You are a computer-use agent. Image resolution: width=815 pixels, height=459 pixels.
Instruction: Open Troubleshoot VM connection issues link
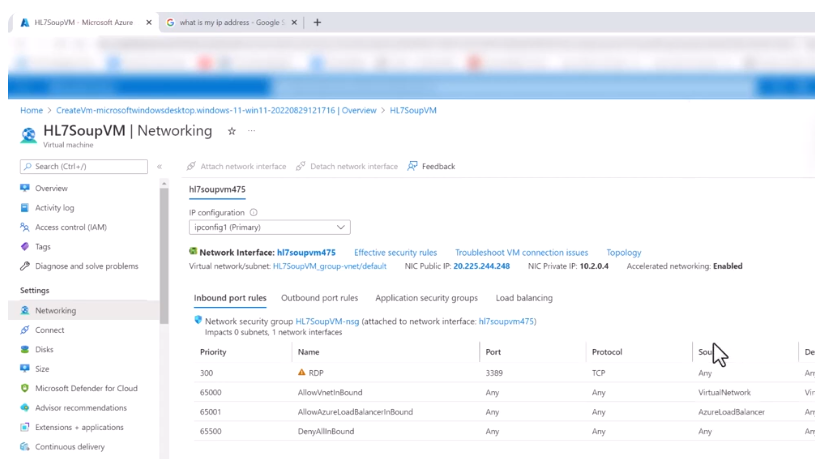tap(522, 253)
